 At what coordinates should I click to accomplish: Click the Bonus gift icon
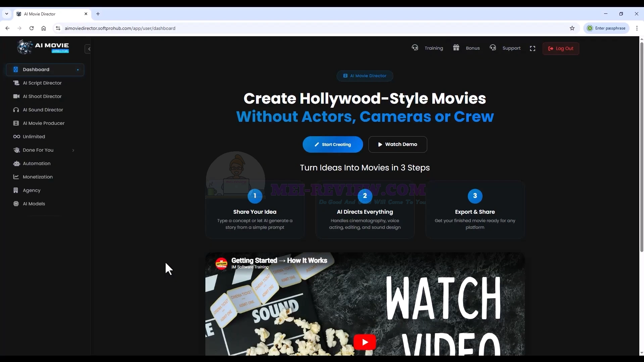pyautogui.click(x=456, y=48)
